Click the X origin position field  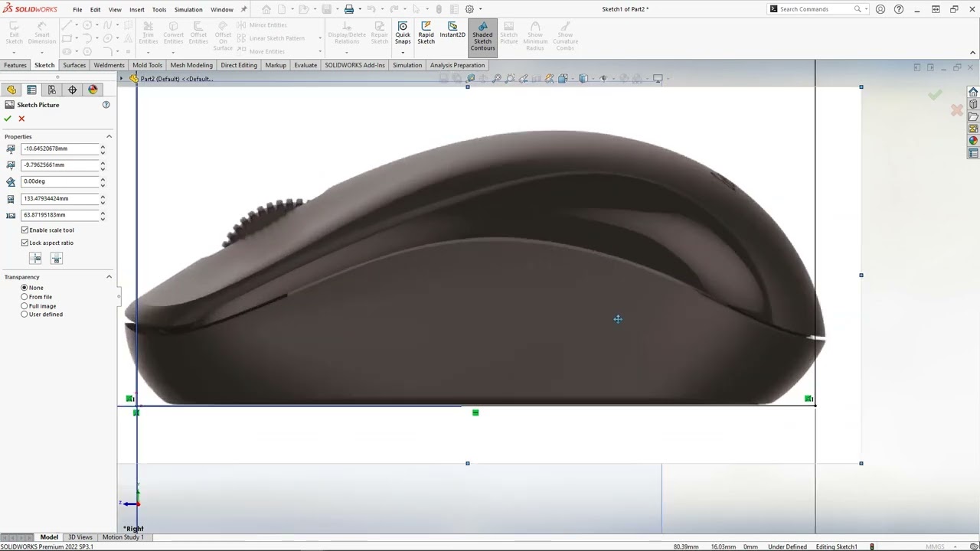click(x=60, y=148)
